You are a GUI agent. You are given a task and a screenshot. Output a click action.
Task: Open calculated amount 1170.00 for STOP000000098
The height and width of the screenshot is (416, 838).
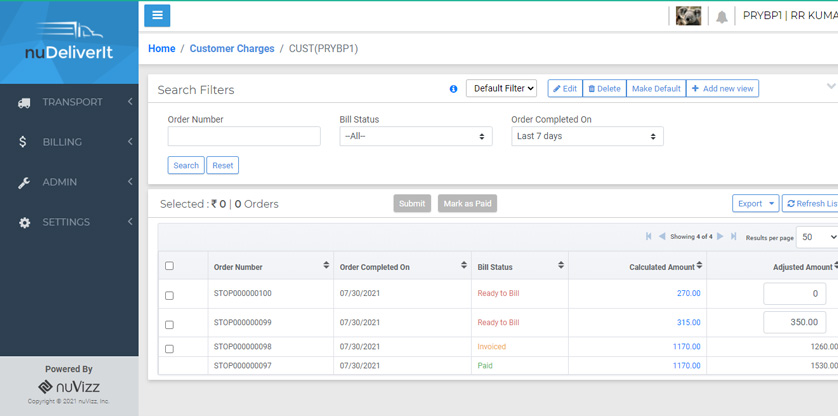tap(687, 346)
